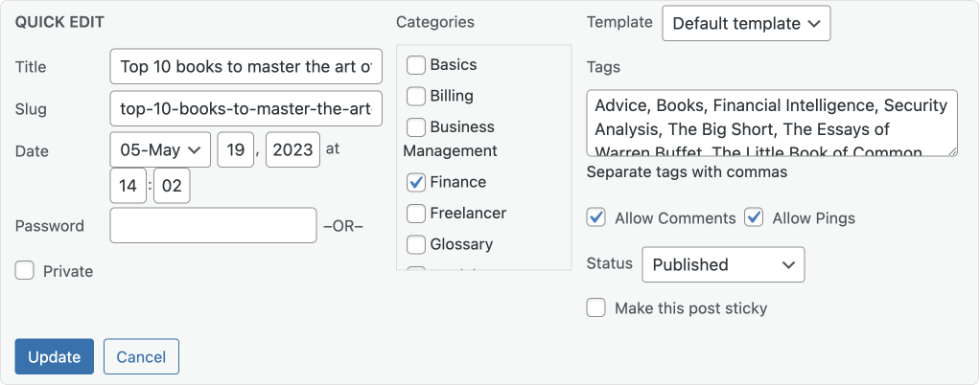
Task: Enable the Glossary category checkbox
Action: point(415,244)
